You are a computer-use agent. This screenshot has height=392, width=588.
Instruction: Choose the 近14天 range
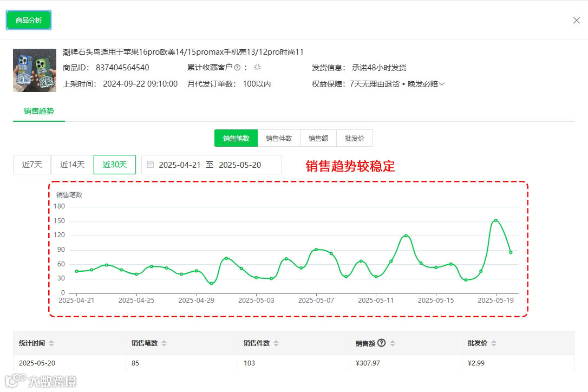[x=72, y=165]
